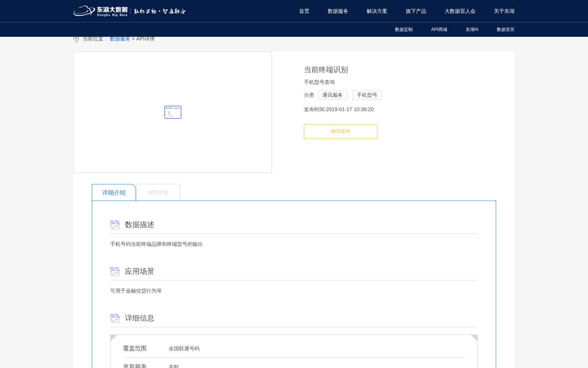Click the 分类 label
588x368 pixels.
pos(309,95)
